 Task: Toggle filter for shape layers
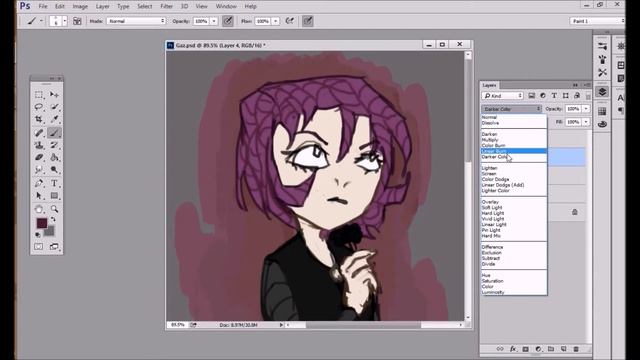pyautogui.click(x=566, y=96)
